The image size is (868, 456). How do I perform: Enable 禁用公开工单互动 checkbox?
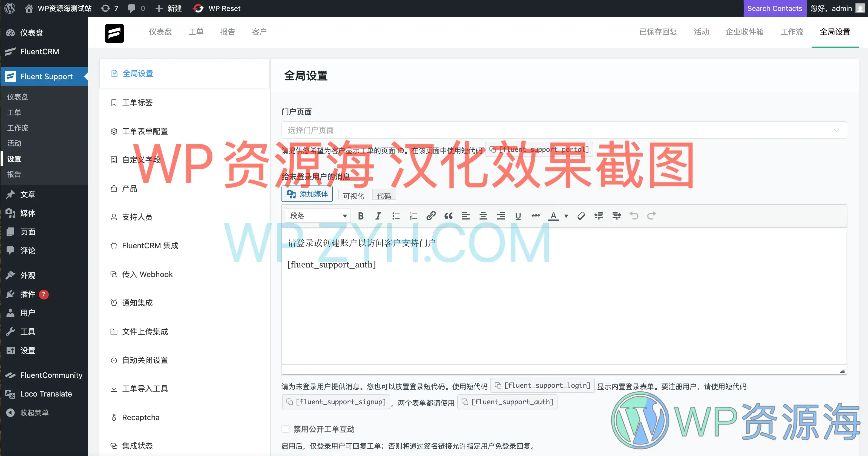(285, 429)
